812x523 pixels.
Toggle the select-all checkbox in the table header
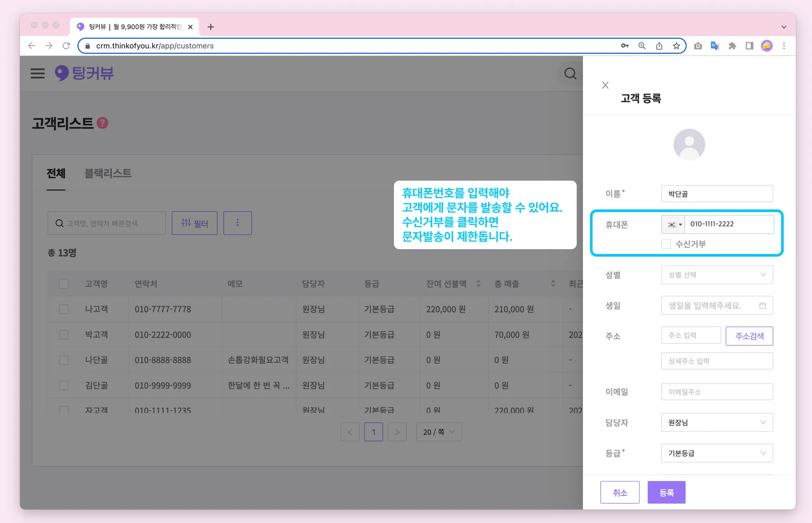[x=63, y=284]
